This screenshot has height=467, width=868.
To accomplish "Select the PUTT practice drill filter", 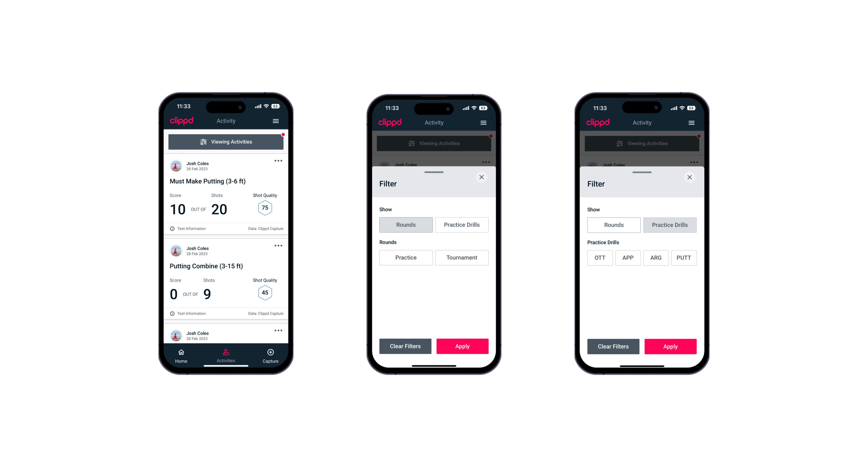I will pyautogui.click(x=684, y=258).
